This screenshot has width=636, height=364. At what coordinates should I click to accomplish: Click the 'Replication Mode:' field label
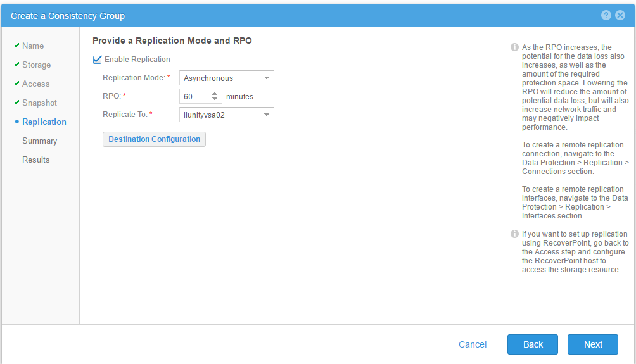tap(134, 78)
